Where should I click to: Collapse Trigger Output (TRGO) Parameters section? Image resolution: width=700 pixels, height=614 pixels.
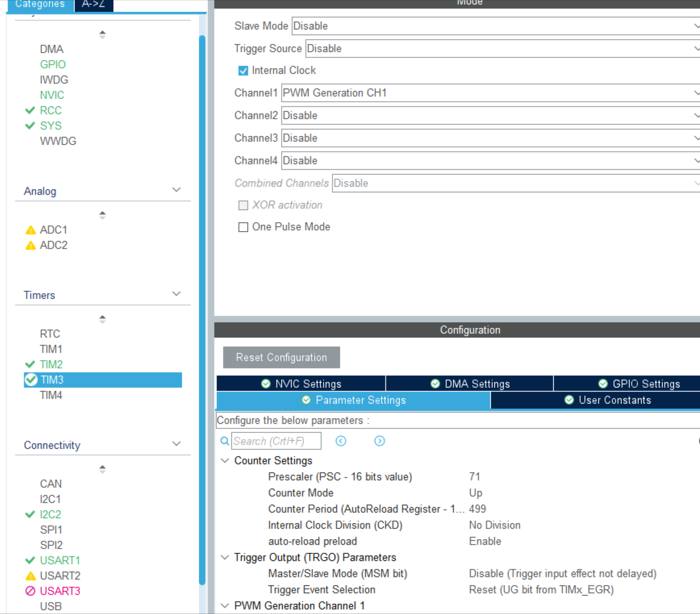(x=225, y=558)
